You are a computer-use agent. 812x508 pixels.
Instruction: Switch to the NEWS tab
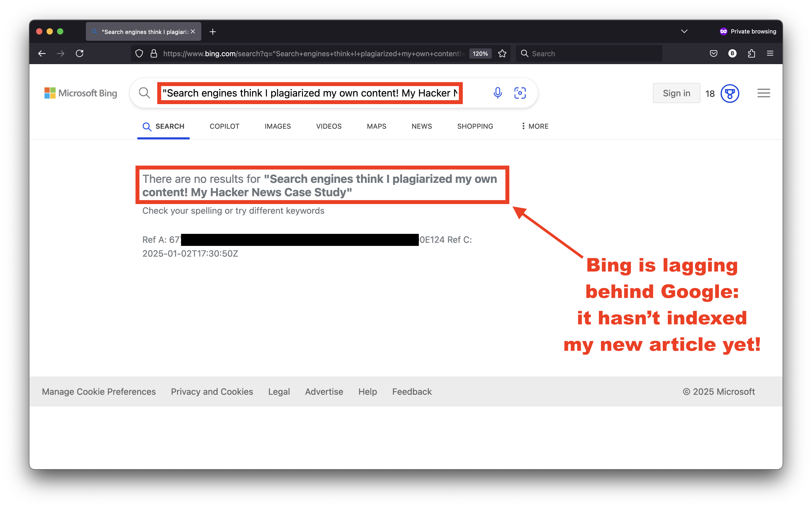[422, 126]
